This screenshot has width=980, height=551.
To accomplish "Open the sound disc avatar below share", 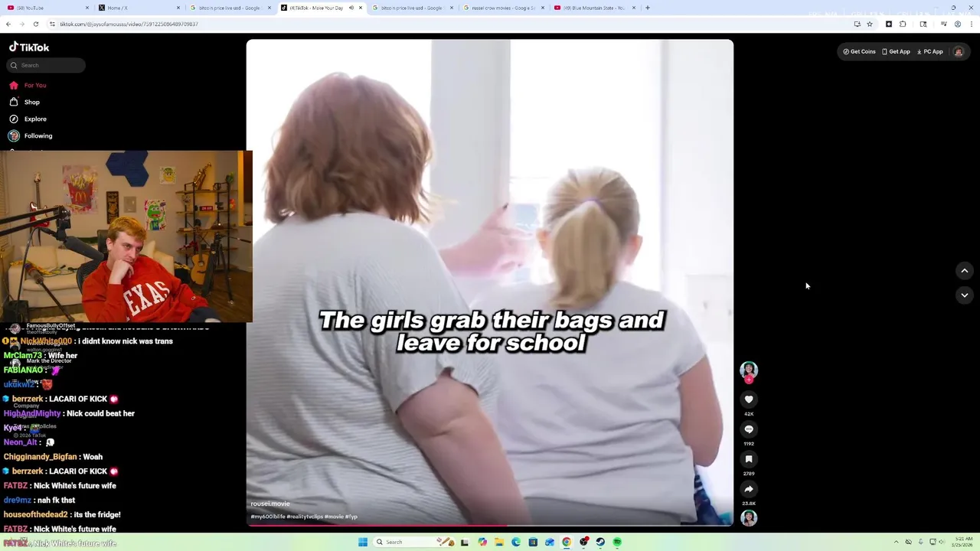I will coord(749,518).
